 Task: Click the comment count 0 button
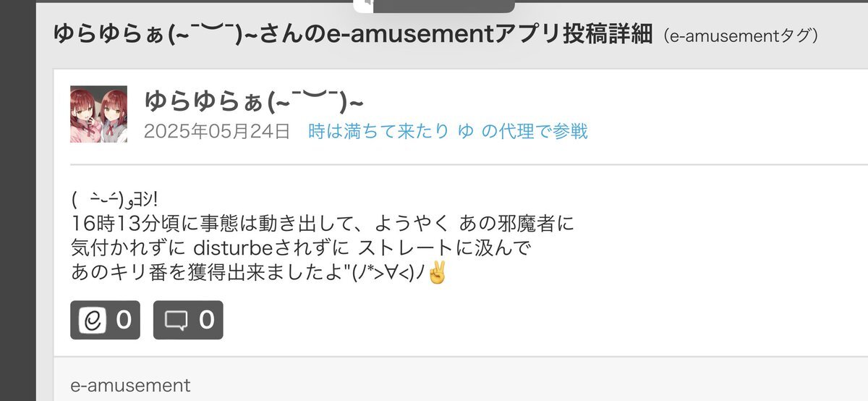click(x=188, y=320)
